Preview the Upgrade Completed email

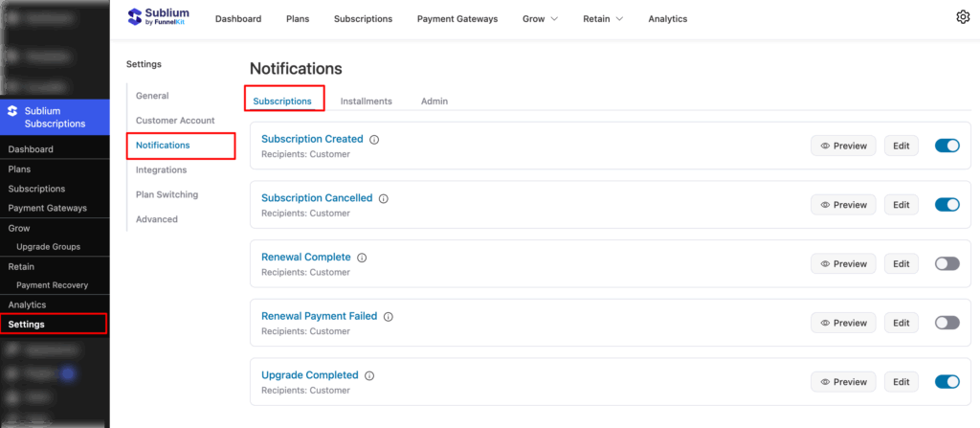[844, 382]
